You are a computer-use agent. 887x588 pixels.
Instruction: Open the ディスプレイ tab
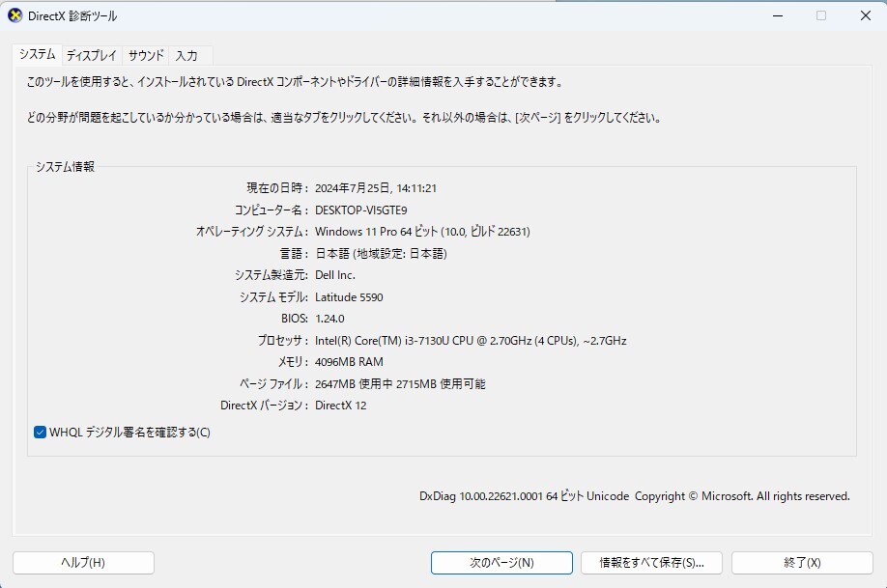92,55
